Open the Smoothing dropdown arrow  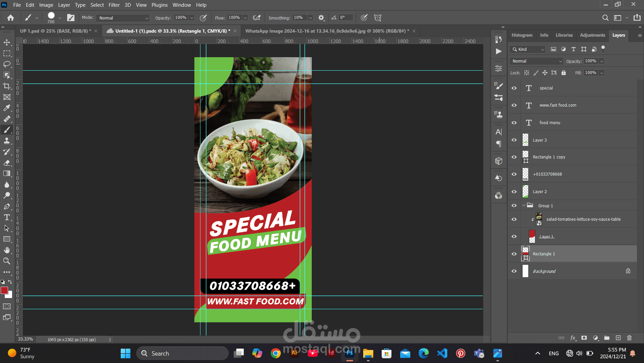(x=310, y=18)
